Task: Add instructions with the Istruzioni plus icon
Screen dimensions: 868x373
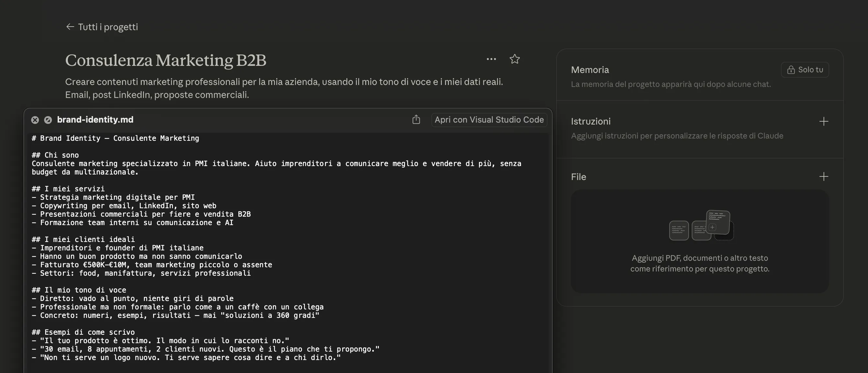Action: click(824, 121)
